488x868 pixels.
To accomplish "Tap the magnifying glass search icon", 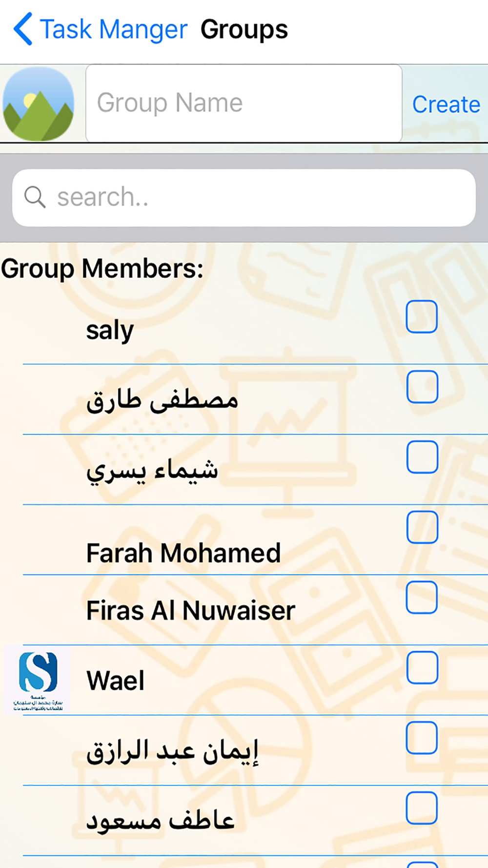I will pos(35,197).
